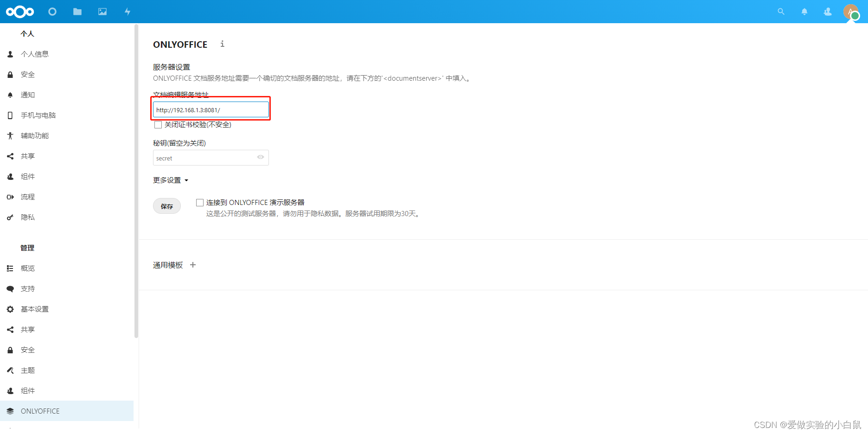Click the ONLYOFFICE info icon

[223, 44]
